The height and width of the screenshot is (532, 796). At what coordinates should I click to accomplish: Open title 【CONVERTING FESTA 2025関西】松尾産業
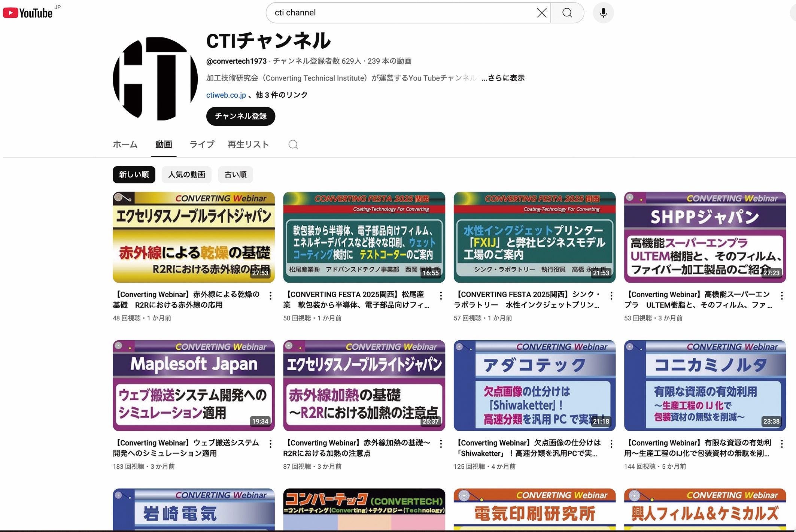[356, 300]
